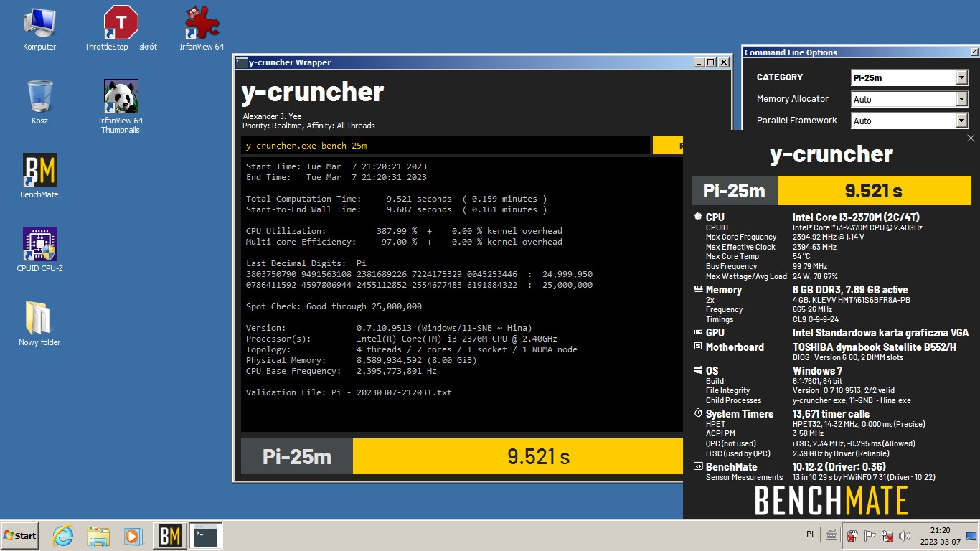Close the BenchMate result overlay panel
Screen dimensions: 980x551
point(971,138)
